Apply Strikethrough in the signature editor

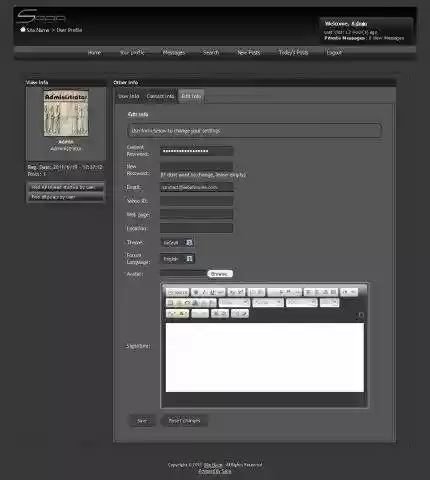coord(221,292)
